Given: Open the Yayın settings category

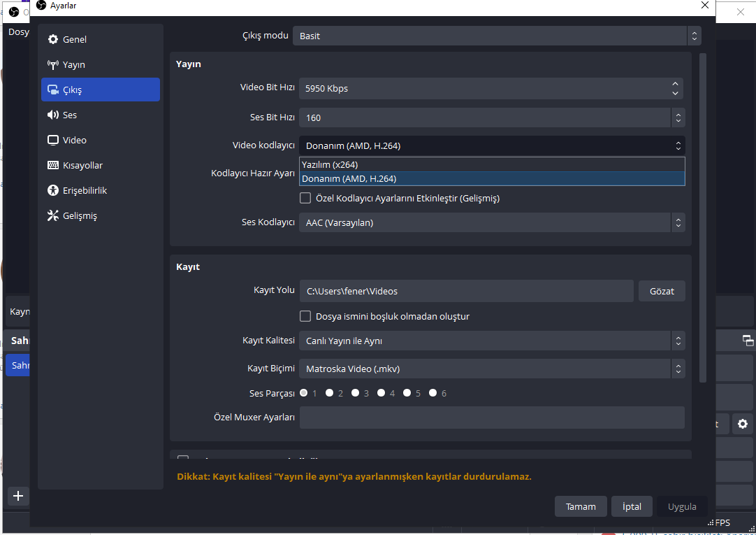Looking at the screenshot, I should tap(101, 64).
